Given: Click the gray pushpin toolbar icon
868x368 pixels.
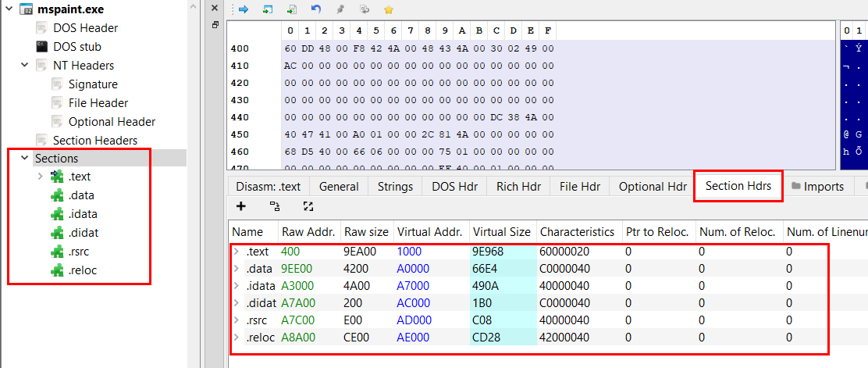Looking at the screenshot, I should (x=340, y=9).
